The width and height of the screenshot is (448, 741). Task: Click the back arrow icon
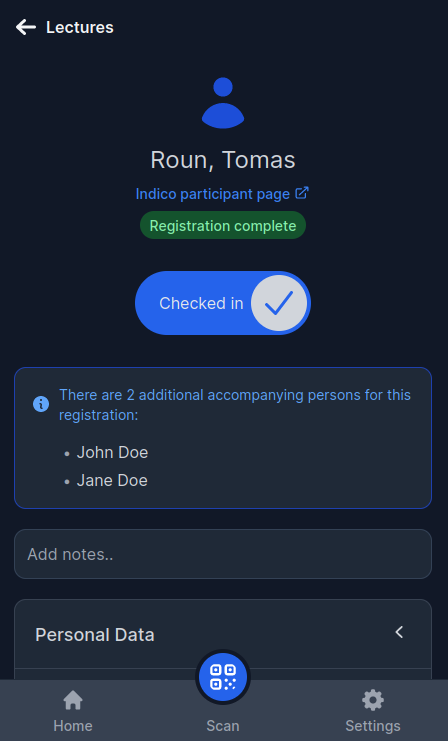pos(26,27)
